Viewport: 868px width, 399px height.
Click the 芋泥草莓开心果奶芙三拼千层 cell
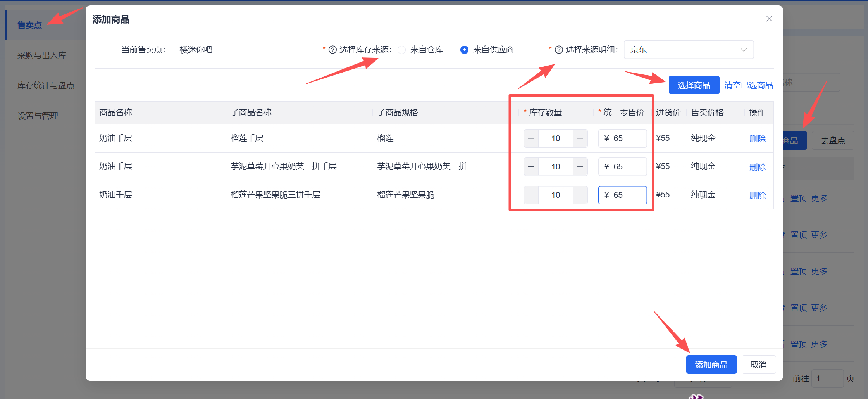284,166
